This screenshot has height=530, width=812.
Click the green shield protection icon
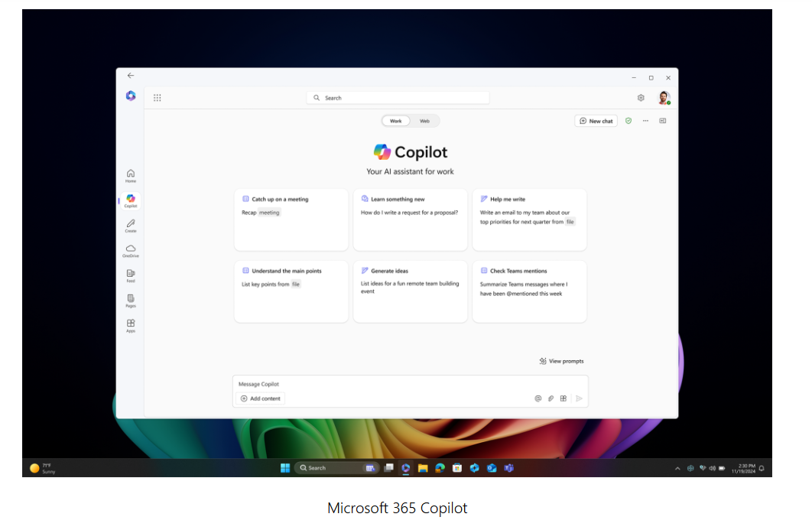pyautogui.click(x=628, y=121)
